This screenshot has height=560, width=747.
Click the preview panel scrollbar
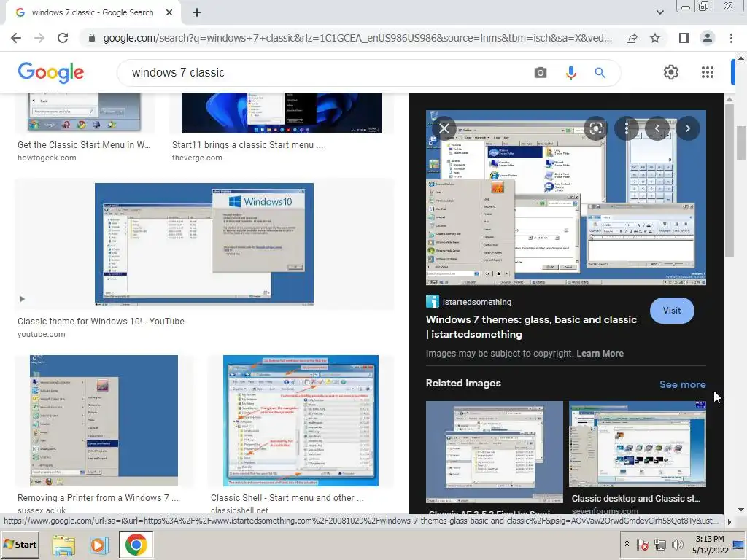tap(729, 180)
